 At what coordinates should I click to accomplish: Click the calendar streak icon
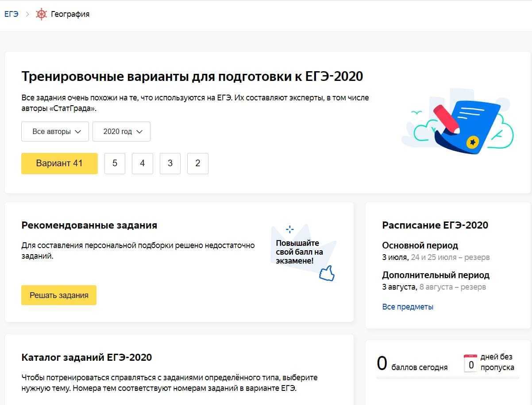click(x=470, y=363)
